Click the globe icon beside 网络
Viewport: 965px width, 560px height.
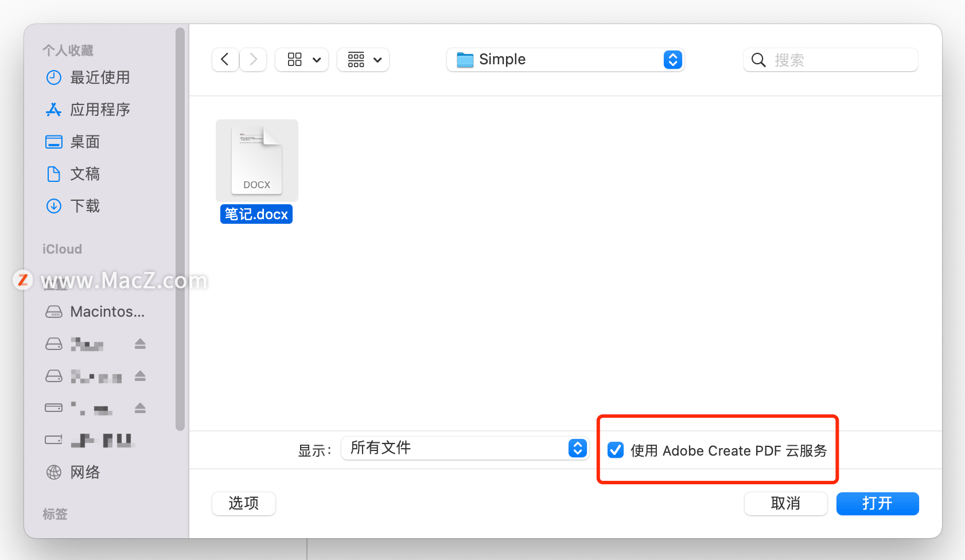(x=53, y=472)
